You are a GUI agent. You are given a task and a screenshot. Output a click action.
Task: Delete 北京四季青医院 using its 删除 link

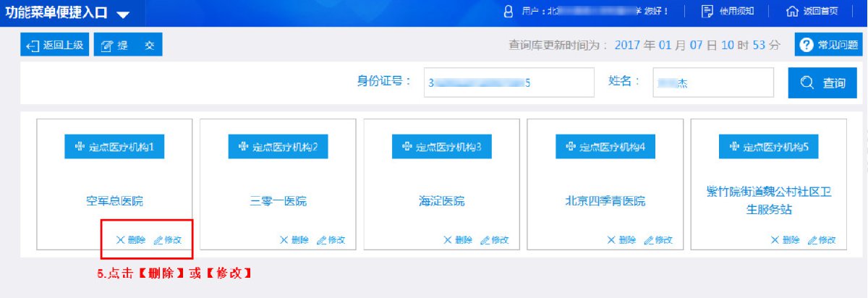(x=621, y=239)
